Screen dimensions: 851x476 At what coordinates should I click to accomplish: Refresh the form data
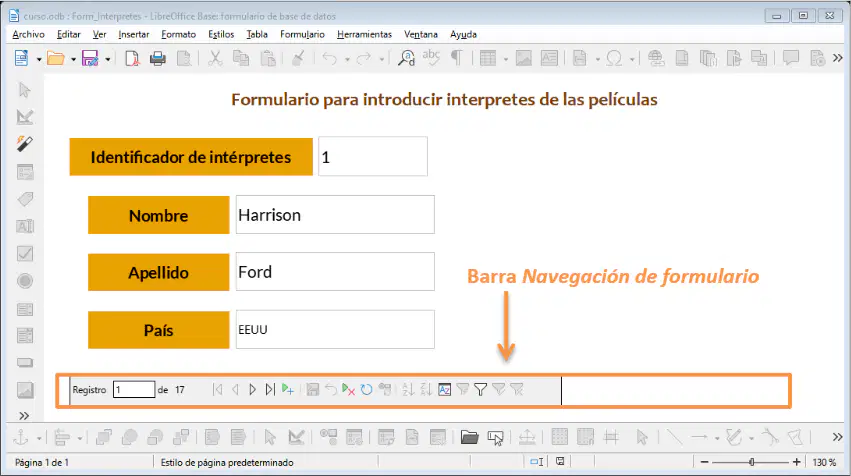coord(366,390)
